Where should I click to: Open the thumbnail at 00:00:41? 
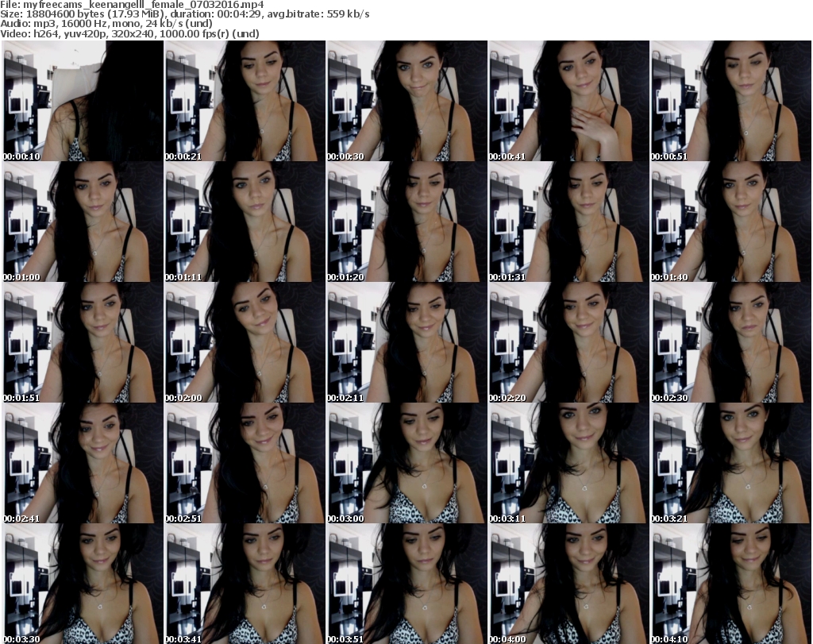568,102
